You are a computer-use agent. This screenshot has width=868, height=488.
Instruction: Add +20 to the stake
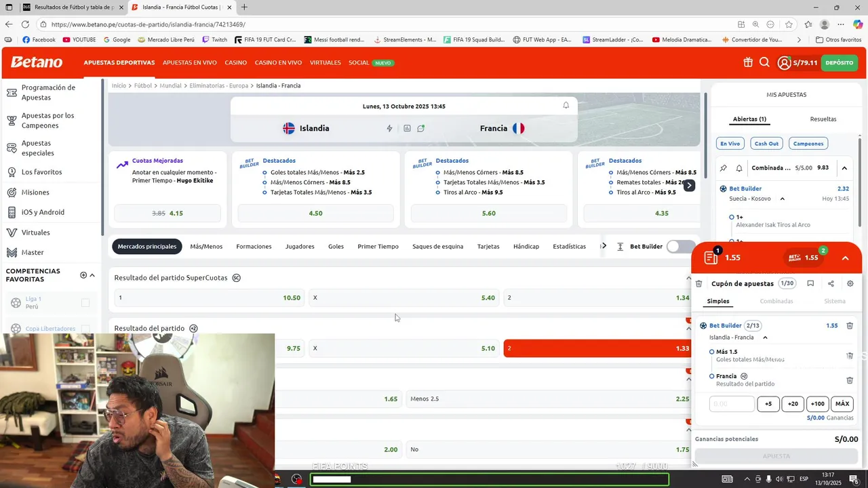click(x=793, y=404)
